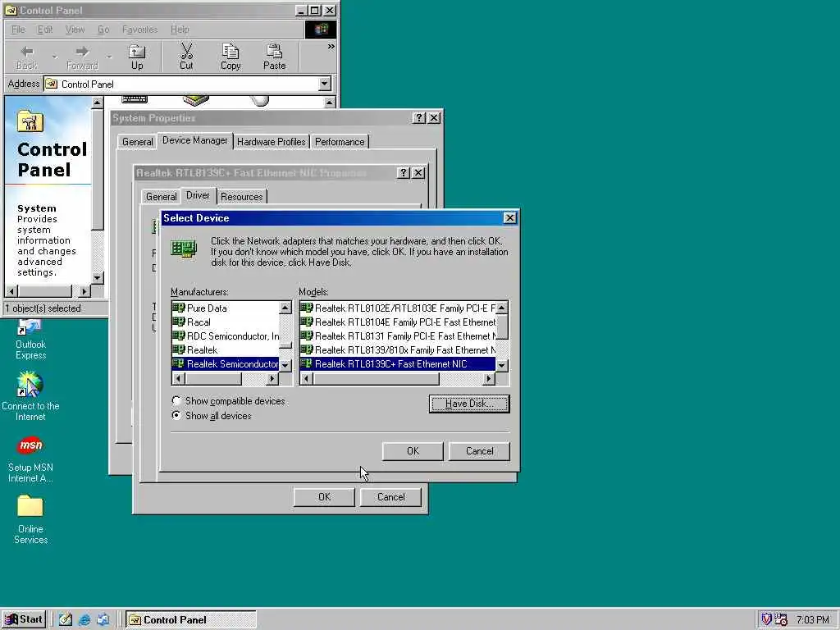The height and width of the screenshot is (630, 840).
Task: Click the Realtek Properties help question button
Action: [x=404, y=172]
